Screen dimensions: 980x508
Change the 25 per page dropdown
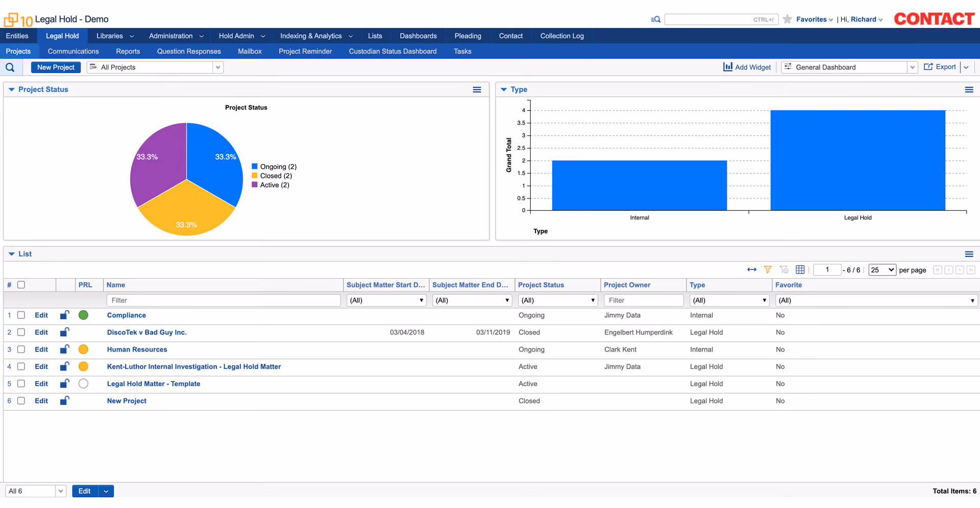pos(882,270)
